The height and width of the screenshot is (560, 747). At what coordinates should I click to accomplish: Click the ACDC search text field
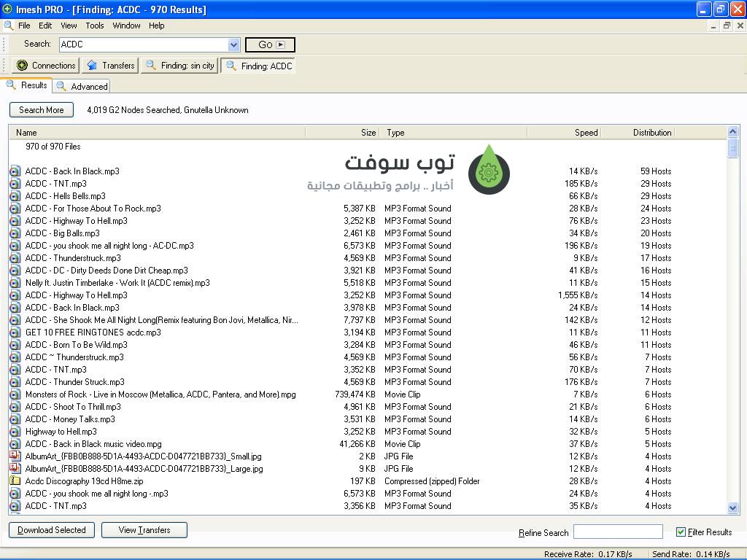coord(144,44)
